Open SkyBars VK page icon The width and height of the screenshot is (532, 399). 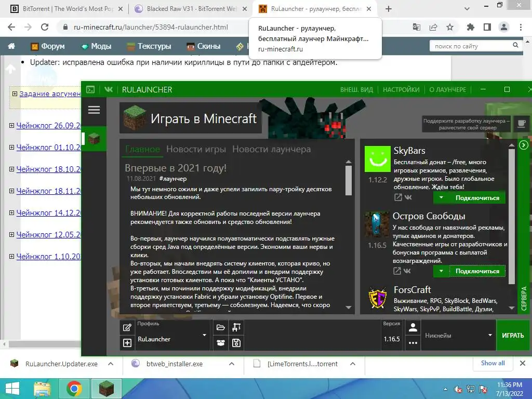point(408,197)
